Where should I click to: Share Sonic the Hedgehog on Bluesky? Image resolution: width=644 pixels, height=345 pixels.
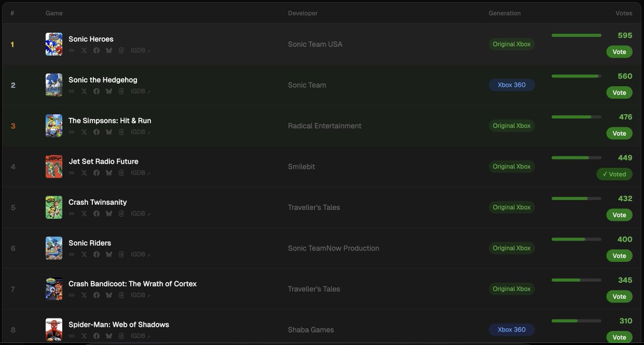tap(109, 91)
